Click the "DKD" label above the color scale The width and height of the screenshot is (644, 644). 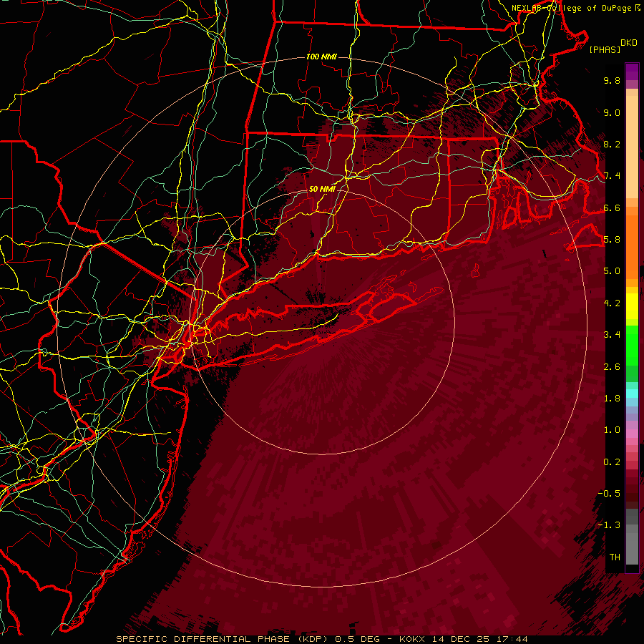point(629,42)
